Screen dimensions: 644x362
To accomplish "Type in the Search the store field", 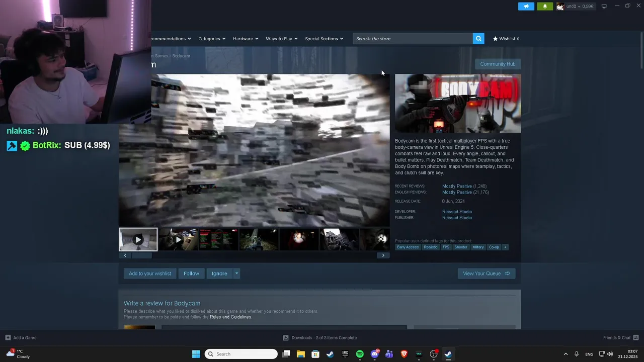I will [x=413, y=39].
